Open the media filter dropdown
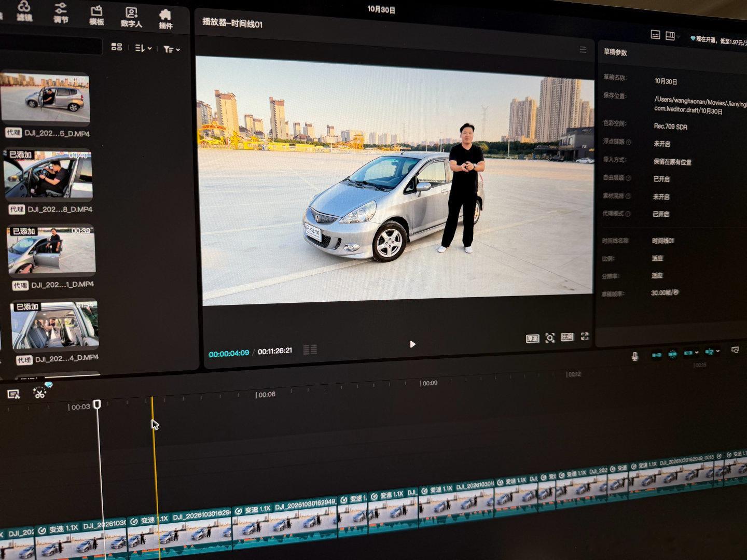The image size is (747, 560). (x=172, y=49)
